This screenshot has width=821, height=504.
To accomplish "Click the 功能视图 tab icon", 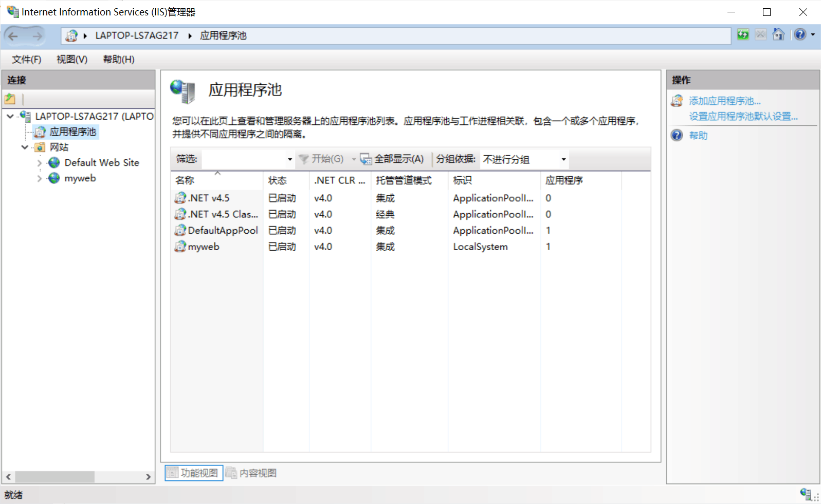I will pos(173,473).
